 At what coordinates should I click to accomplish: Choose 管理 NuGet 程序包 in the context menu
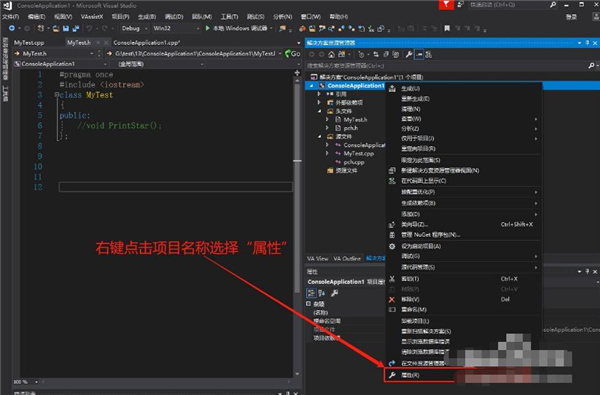click(463, 235)
